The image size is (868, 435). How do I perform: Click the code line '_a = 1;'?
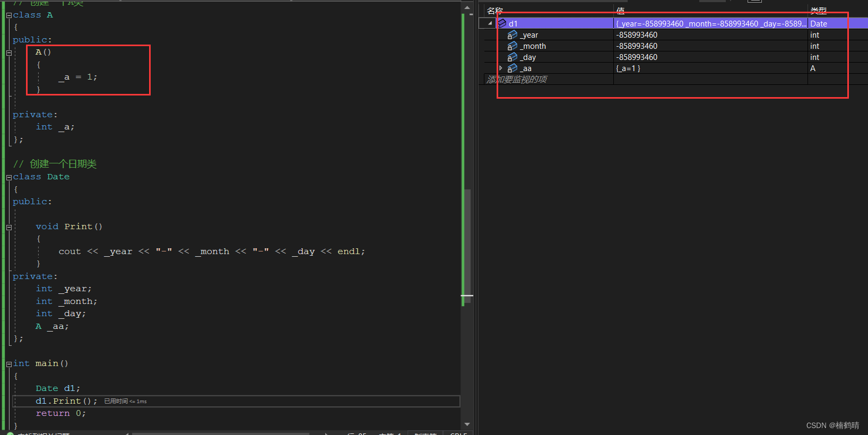point(77,77)
